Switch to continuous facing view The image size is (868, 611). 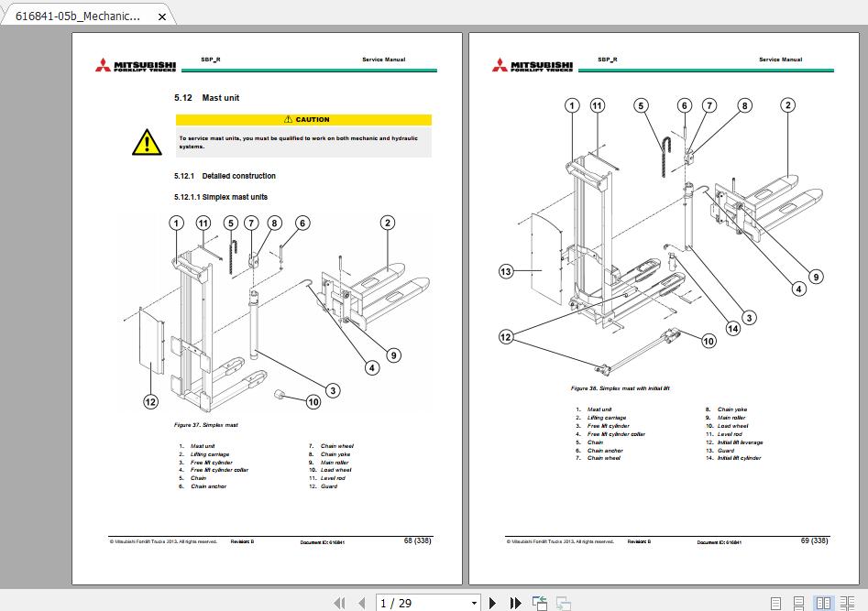click(x=847, y=604)
